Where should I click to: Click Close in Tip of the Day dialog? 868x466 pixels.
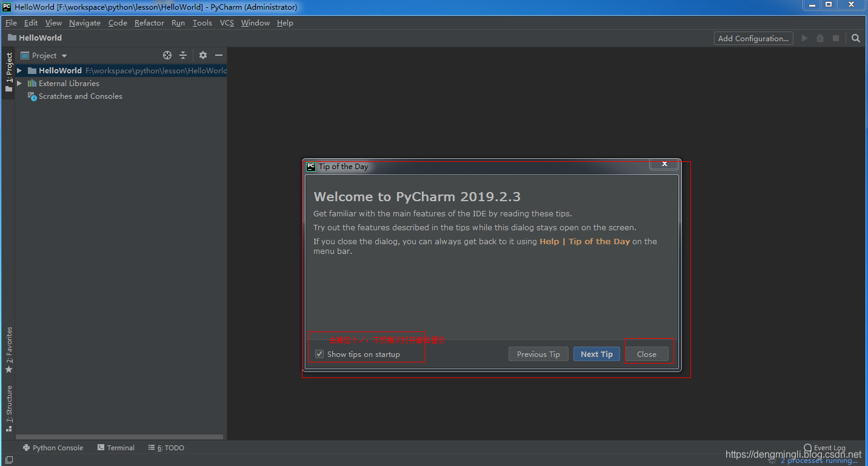tap(647, 354)
